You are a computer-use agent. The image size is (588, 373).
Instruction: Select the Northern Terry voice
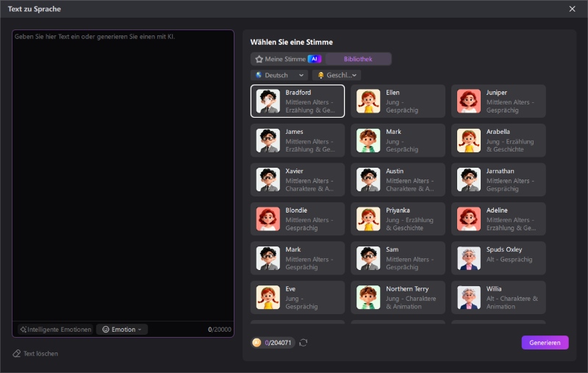(398, 297)
